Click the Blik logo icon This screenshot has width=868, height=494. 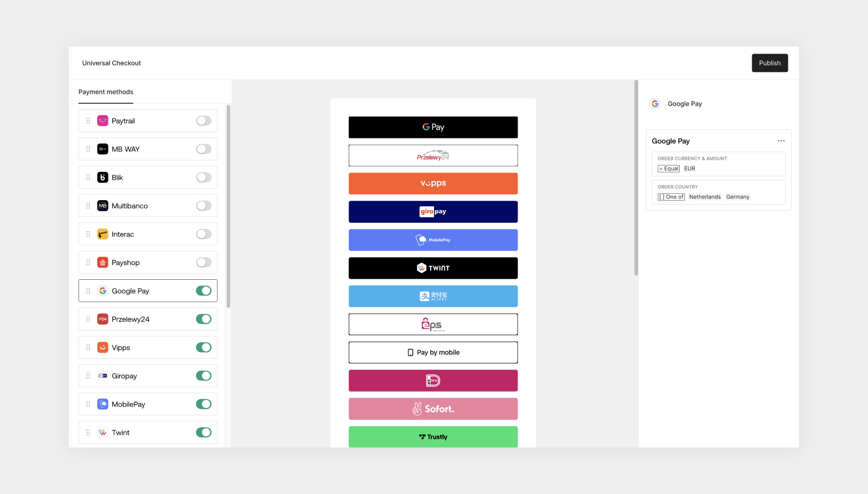[102, 177]
